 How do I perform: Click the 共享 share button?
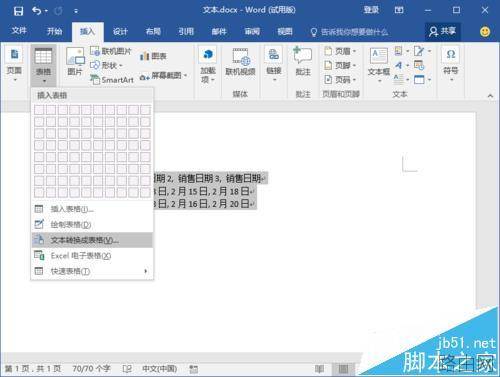pyautogui.click(x=442, y=31)
